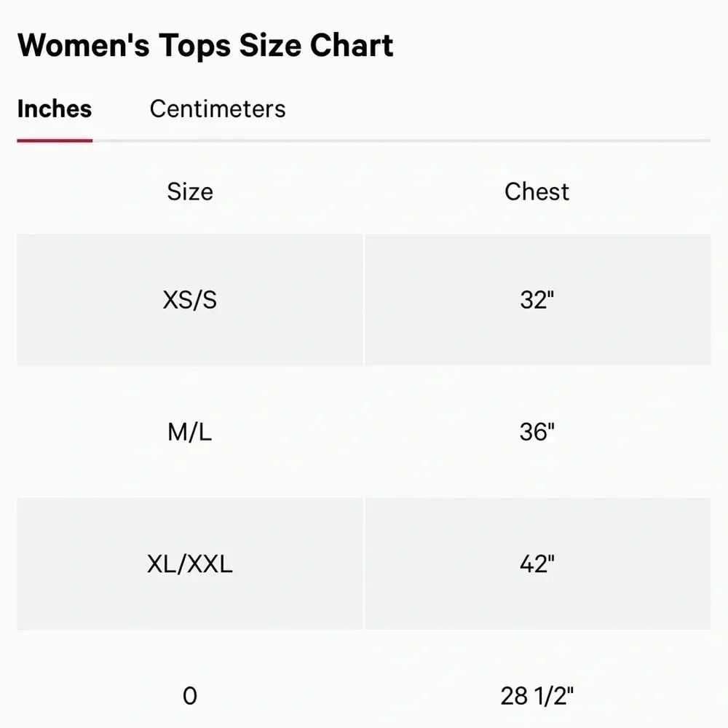Click the 36" chest measurement
728x728 pixels.
point(537,432)
